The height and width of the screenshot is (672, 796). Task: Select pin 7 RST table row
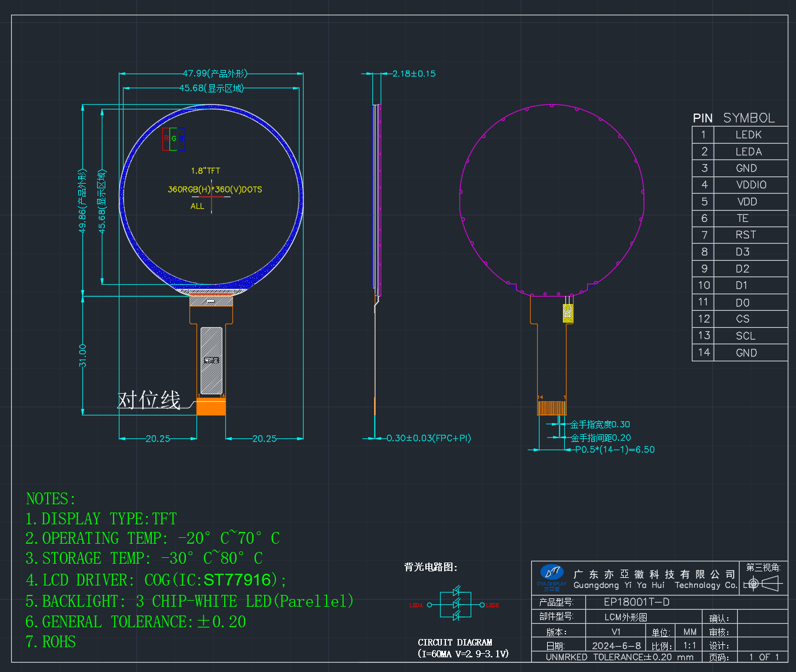click(x=740, y=235)
